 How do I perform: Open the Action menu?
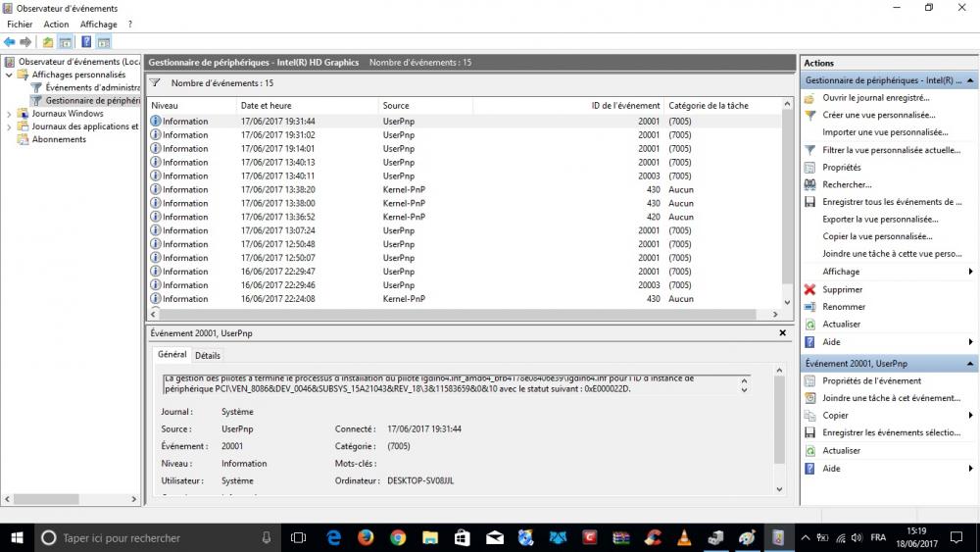click(x=56, y=25)
